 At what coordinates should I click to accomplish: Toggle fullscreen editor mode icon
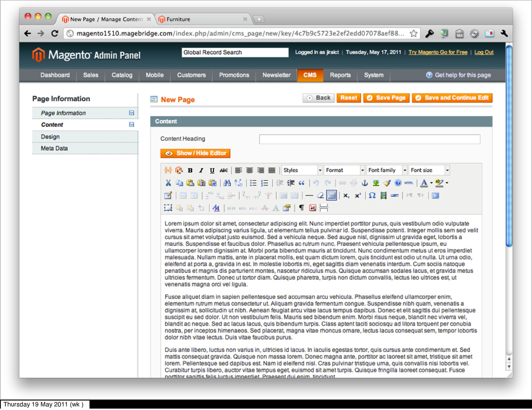435,195
